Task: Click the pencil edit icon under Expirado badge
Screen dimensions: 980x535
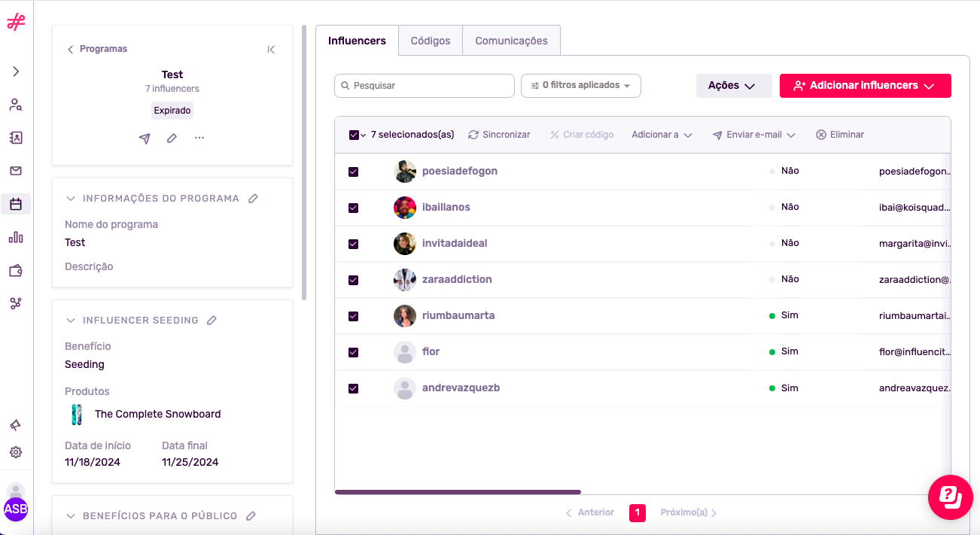Action: 172,138
